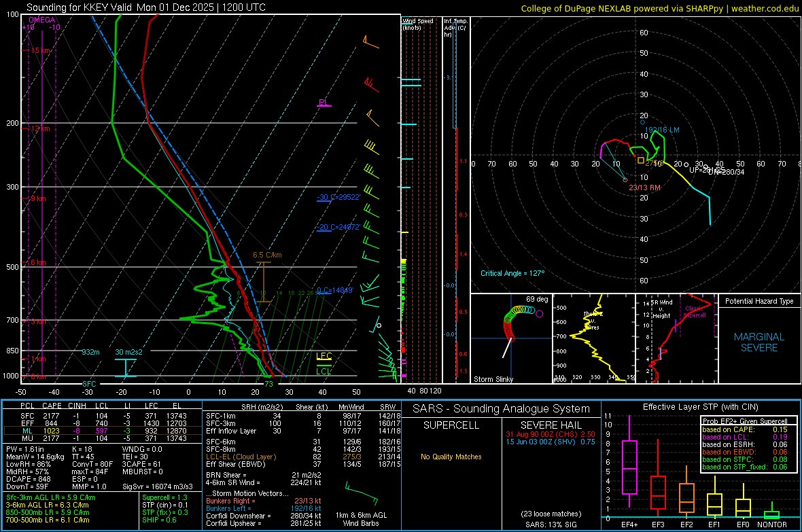Click the Wind Speed (knots) panel header
The height and width of the screenshot is (532, 802).
tap(417, 24)
